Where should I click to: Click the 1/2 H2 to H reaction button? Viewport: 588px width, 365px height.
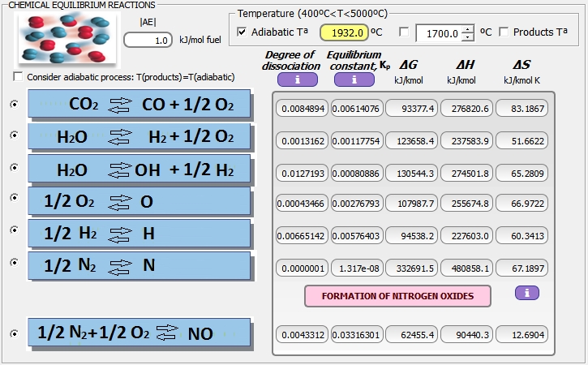tap(139, 233)
